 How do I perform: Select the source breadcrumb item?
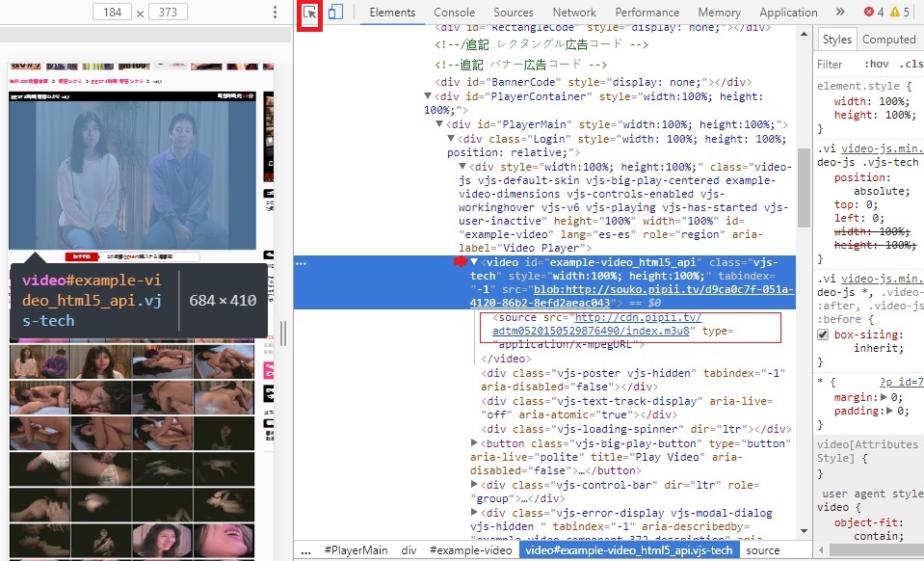point(762,550)
